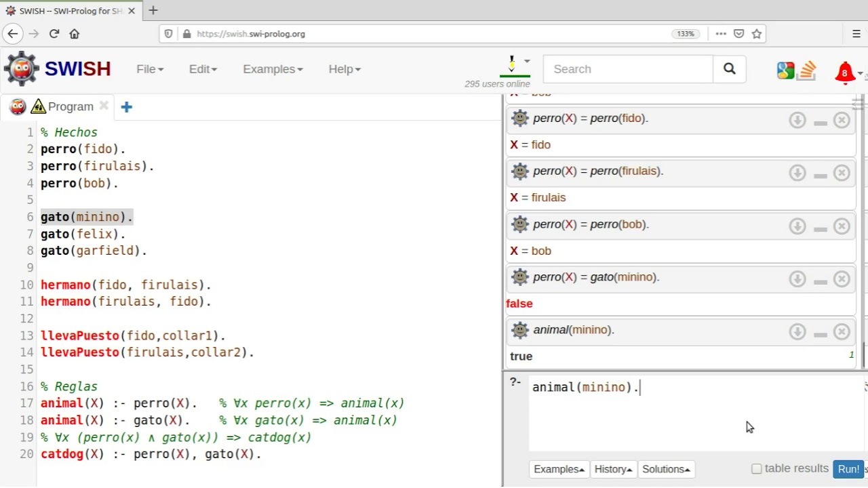The image size is (868, 488).
Task: Click the warning triangle icon on Program tab
Action: [38, 106]
